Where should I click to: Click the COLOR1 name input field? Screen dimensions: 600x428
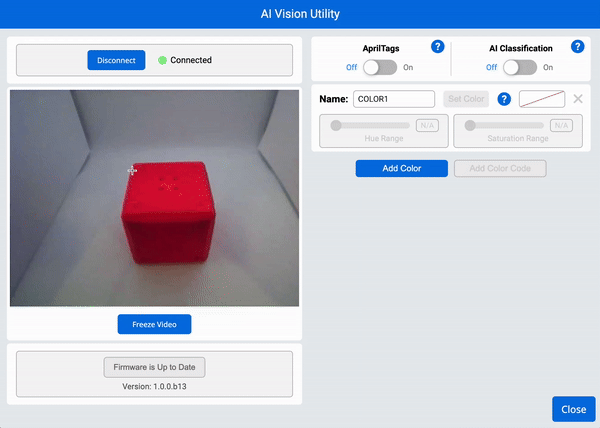point(393,99)
